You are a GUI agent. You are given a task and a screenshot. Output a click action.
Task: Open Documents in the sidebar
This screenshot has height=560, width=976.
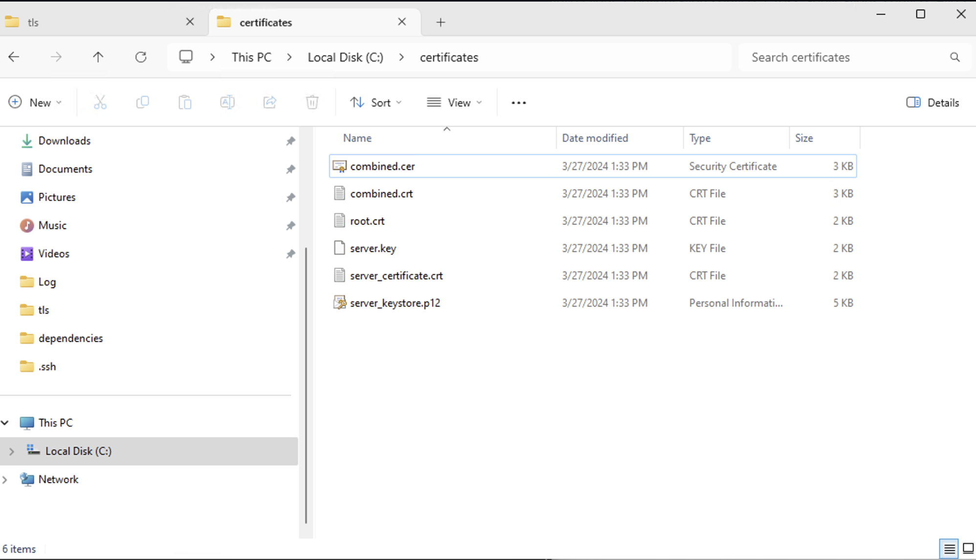tap(65, 169)
